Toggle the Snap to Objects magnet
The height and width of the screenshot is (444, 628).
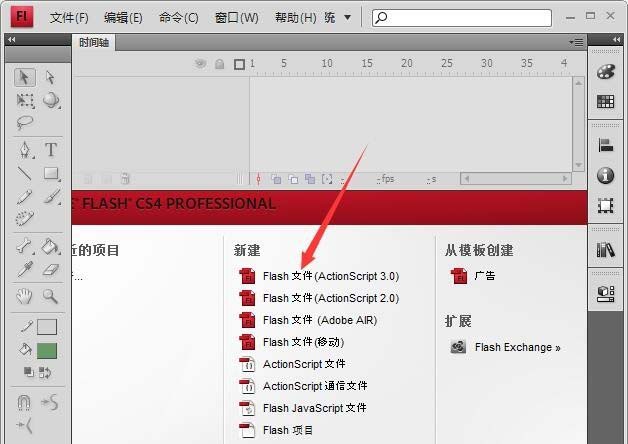[x=24, y=402]
